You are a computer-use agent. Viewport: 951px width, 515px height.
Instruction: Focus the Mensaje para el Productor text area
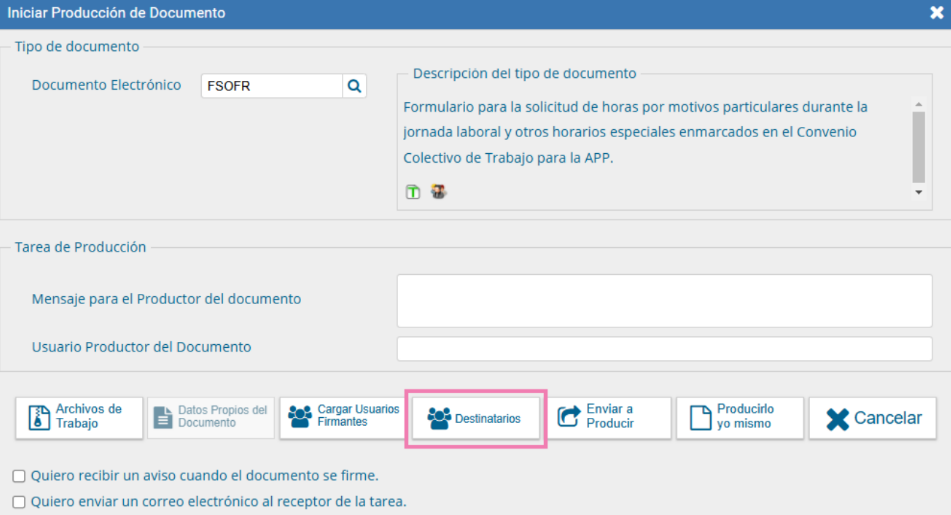pos(664,300)
